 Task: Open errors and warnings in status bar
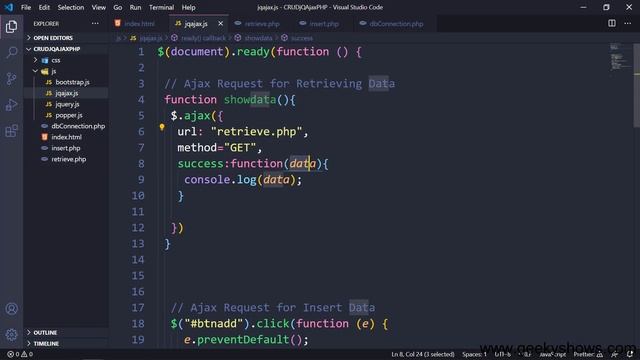click(20, 354)
